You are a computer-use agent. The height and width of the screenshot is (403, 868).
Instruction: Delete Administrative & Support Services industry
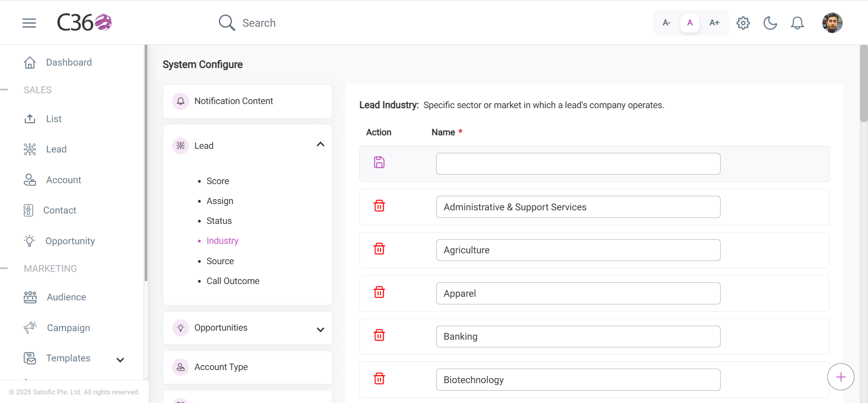379,206
